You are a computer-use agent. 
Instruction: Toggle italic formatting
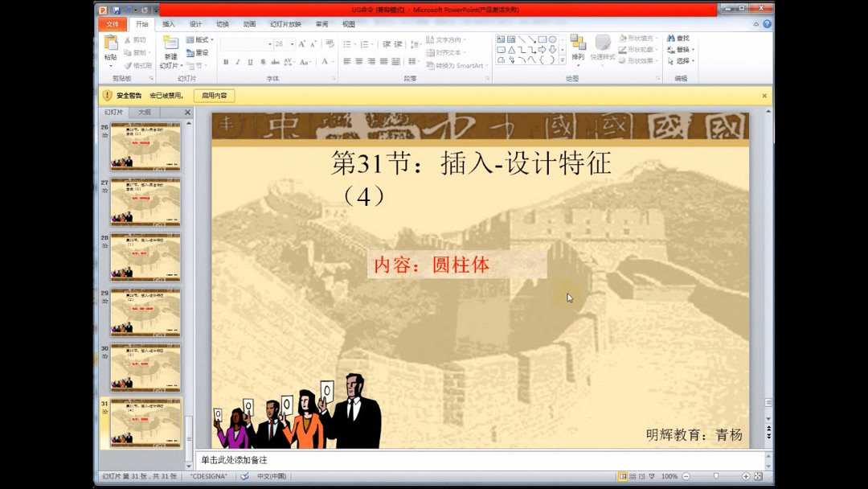pos(238,60)
